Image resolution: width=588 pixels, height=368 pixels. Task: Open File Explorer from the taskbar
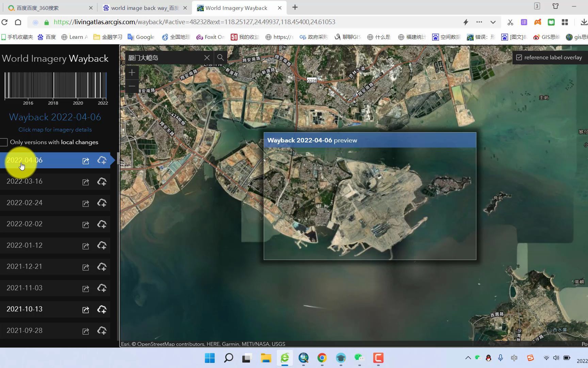pyautogui.click(x=266, y=358)
